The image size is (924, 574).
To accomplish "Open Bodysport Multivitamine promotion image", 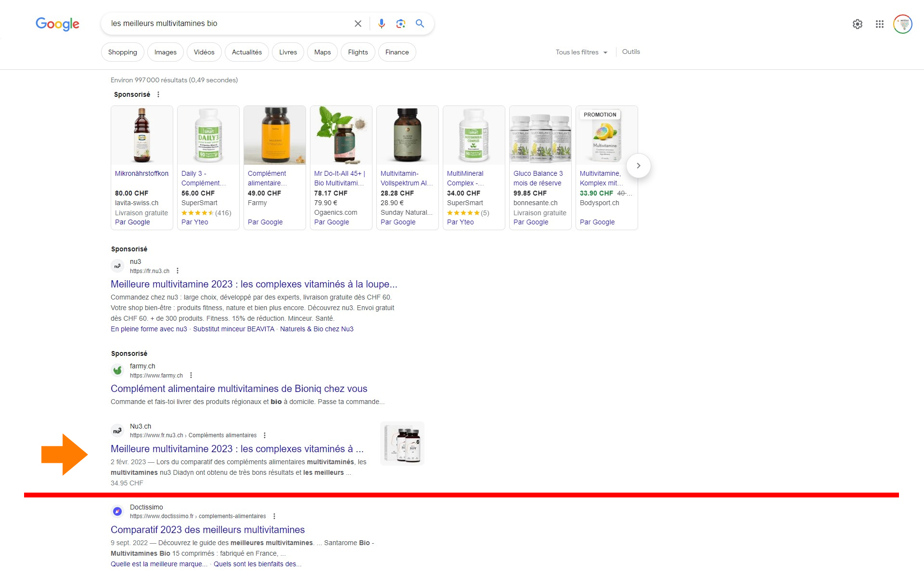I will (x=607, y=135).
